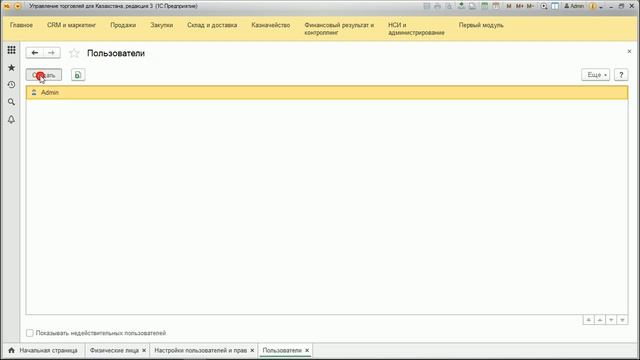The image size is (640, 360).
Task: Switch to Настройки пользователей и прав tab
Action: [x=200, y=351]
